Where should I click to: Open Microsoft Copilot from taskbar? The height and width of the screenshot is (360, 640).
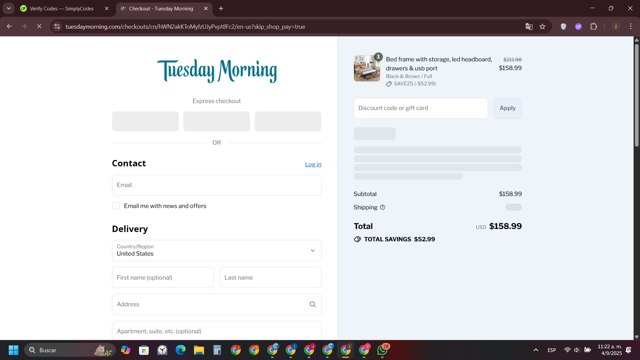[x=126, y=350]
